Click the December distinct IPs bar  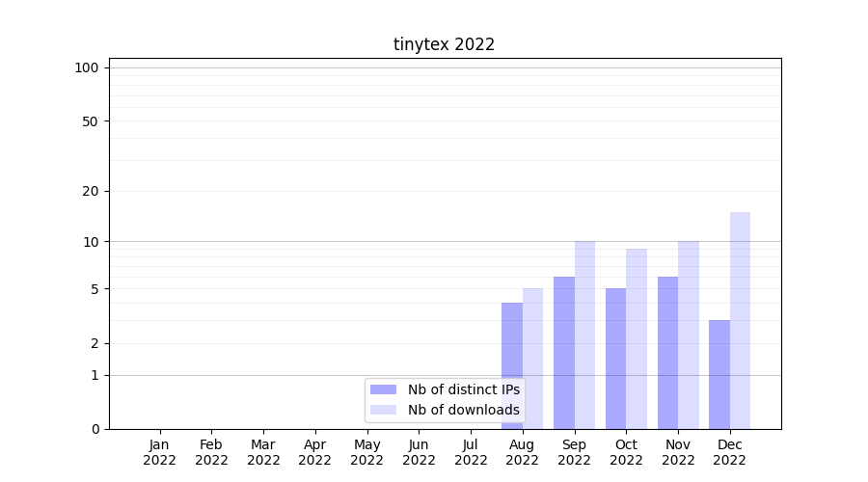tap(719, 374)
